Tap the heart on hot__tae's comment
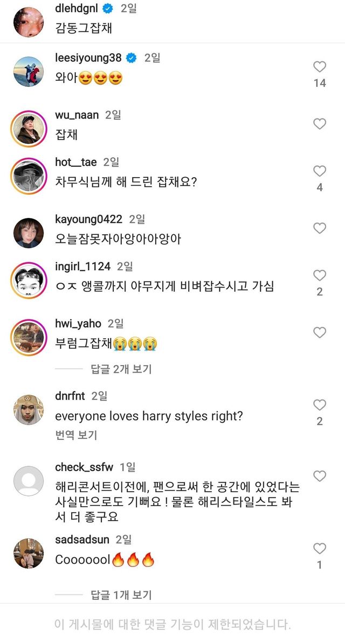Viewport: 345px width, 644px height. [x=320, y=171]
